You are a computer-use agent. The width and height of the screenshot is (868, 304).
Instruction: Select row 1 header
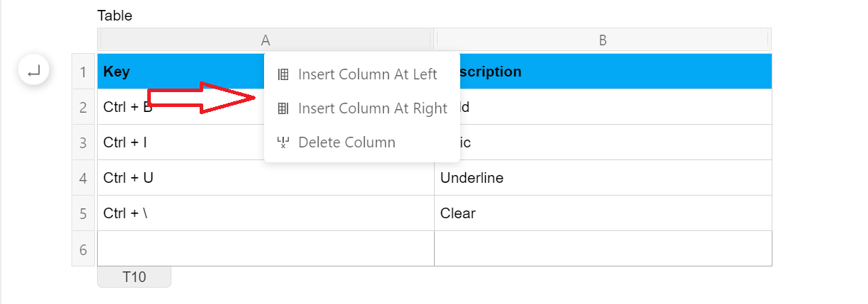click(83, 72)
